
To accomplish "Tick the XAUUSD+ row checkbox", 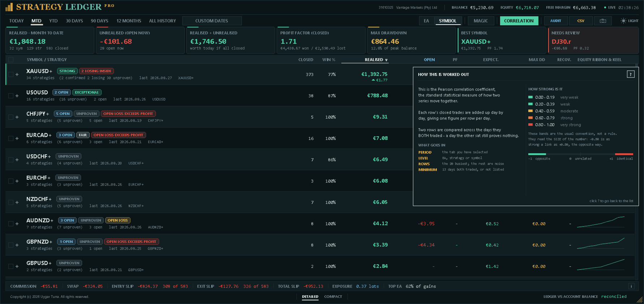I will click(x=11, y=74).
